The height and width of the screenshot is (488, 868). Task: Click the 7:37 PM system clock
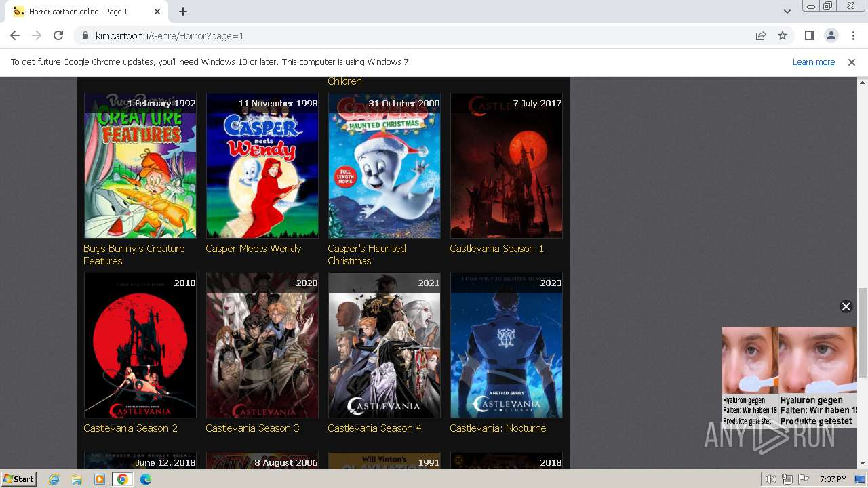(x=833, y=479)
